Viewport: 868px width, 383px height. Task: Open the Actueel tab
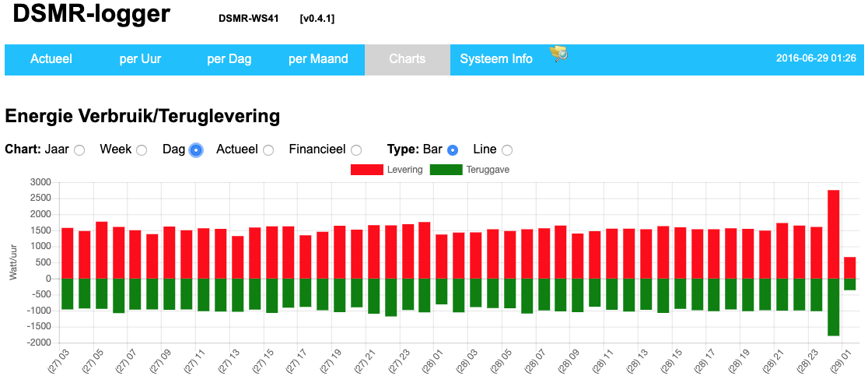[51, 59]
